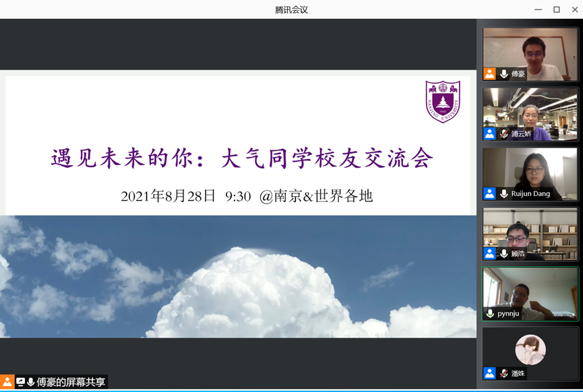
Task: Click the 腾讯会议 window title
Action: [x=291, y=9]
